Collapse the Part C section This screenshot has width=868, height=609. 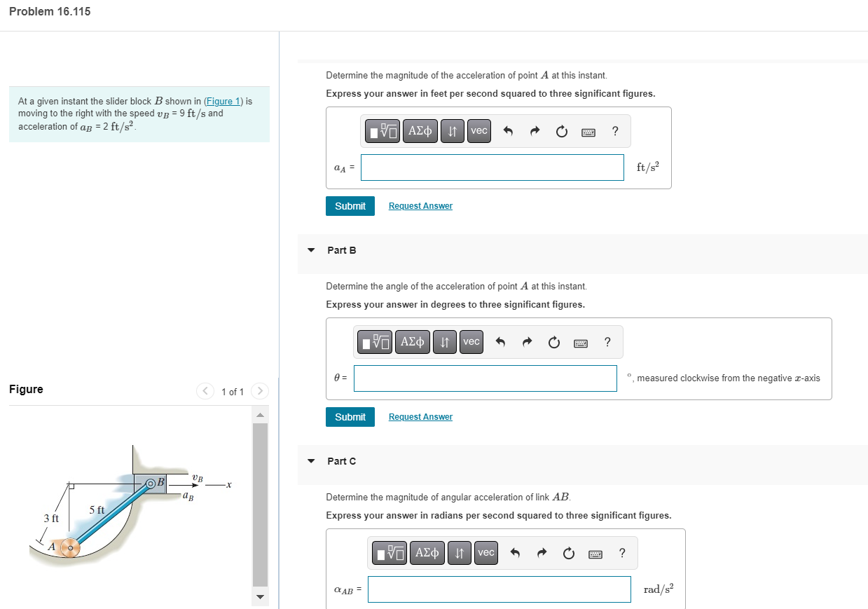(311, 461)
